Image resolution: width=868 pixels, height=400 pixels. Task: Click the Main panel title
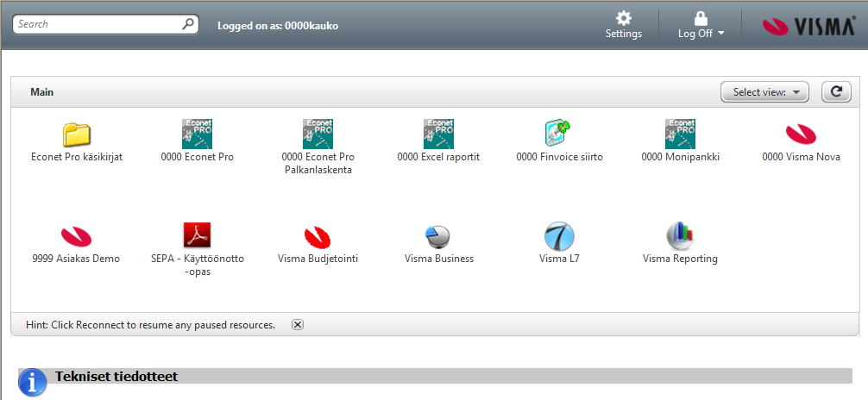click(x=42, y=92)
